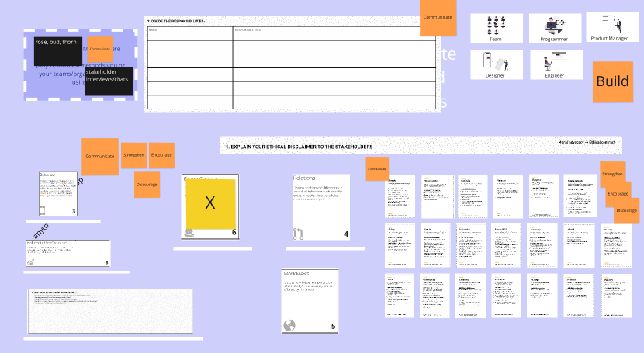Click the phone icon on Behaviour card
Screen dimensions: 644x353
pos(43,211)
